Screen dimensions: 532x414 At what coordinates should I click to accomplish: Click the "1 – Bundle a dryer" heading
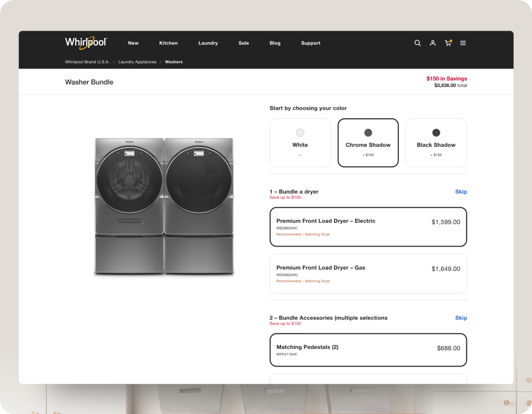(294, 192)
